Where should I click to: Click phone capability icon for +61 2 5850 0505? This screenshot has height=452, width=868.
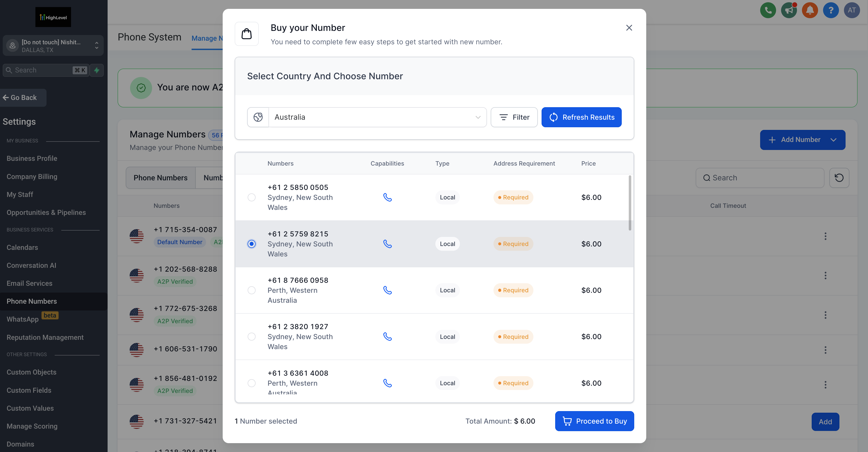pyautogui.click(x=387, y=197)
